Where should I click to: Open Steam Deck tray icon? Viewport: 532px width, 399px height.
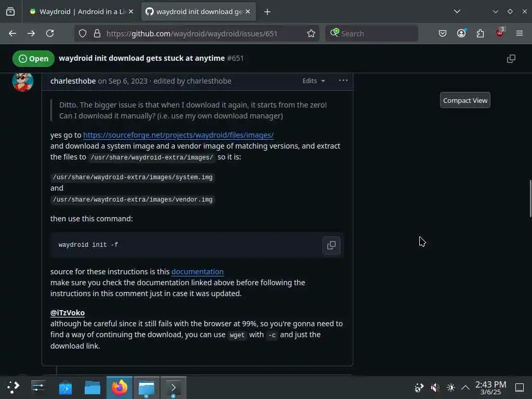419,387
